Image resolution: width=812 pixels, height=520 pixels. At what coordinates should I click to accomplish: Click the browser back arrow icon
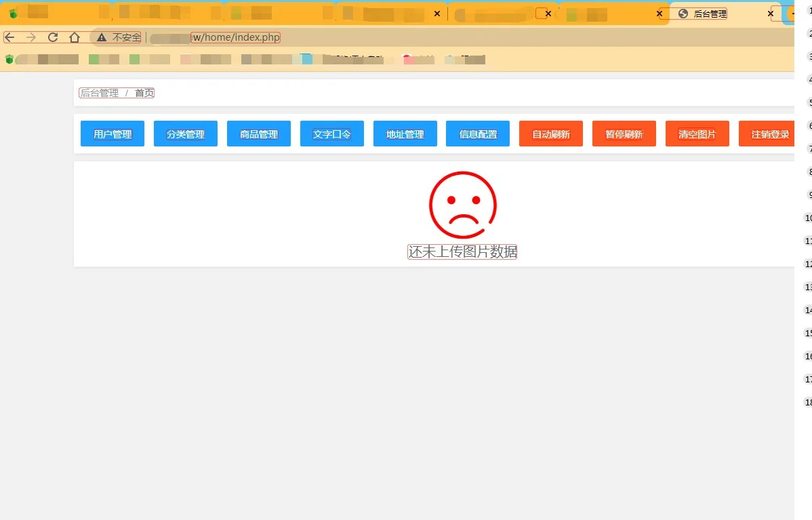[x=9, y=37]
